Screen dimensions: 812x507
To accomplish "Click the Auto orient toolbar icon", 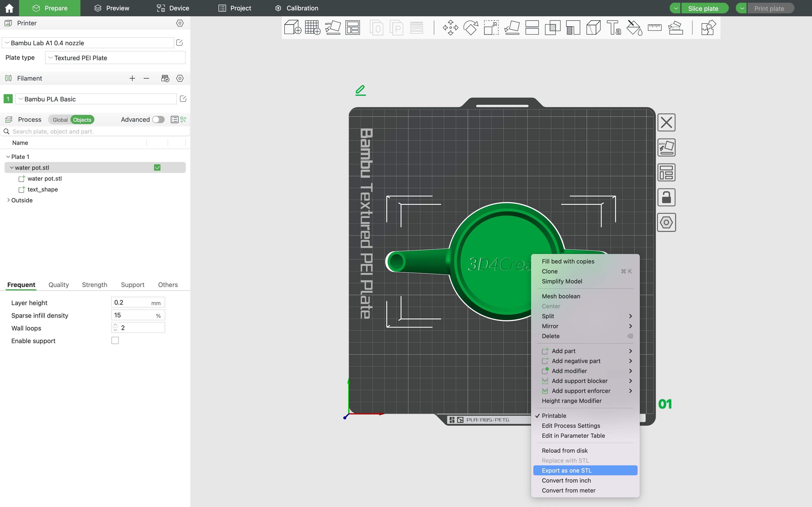I will tap(333, 27).
